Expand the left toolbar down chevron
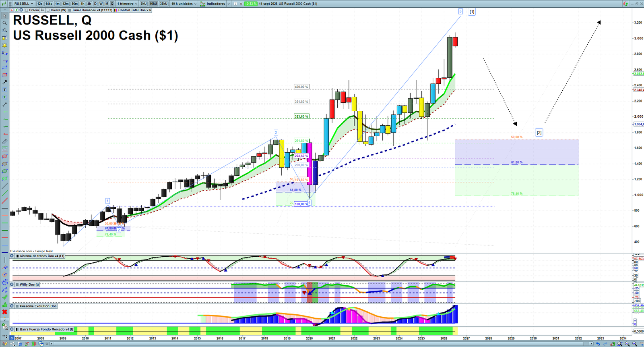 (5, 320)
